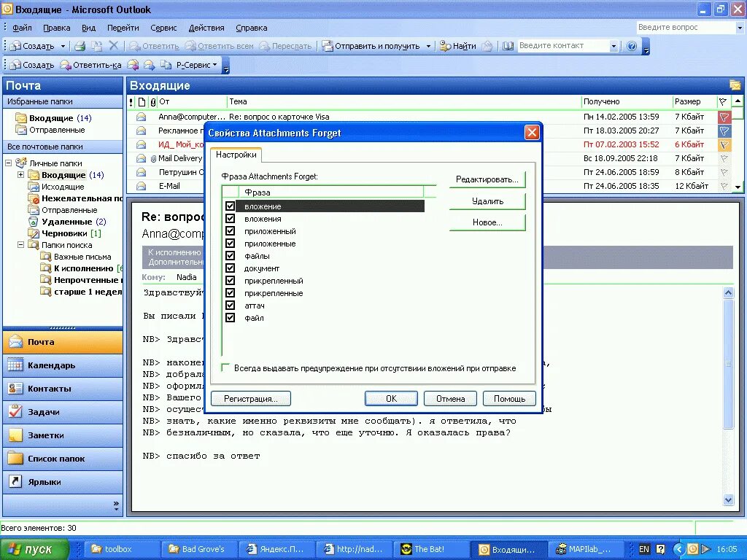Click the Нежелательная почта folder icon

[x=34, y=198]
